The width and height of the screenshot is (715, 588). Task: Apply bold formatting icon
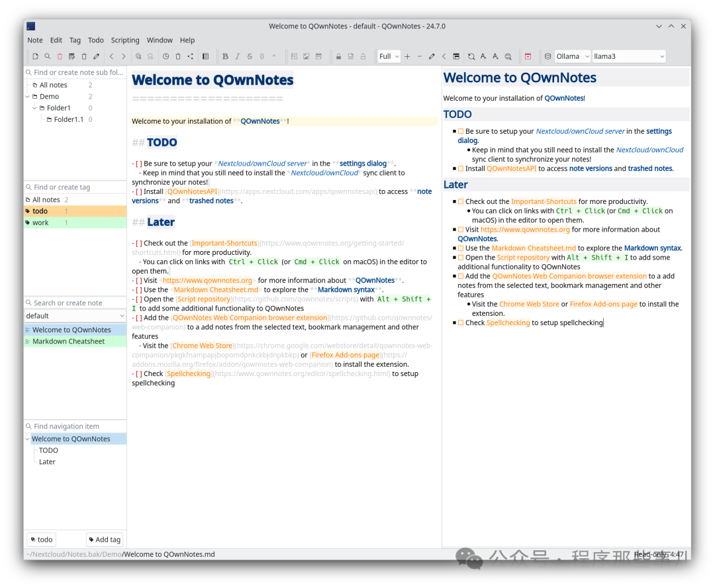click(x=225, y=56)
